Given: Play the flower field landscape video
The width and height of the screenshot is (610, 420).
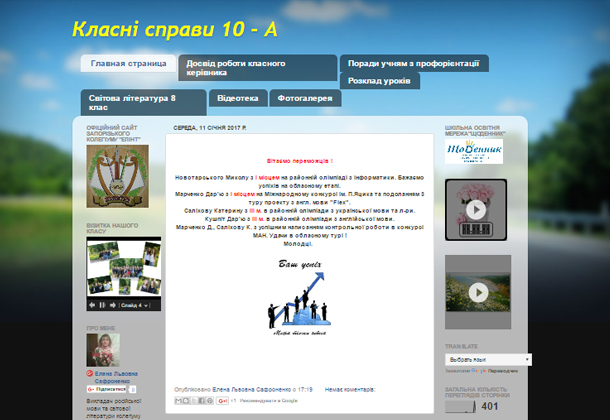Looking at the screenshot, I should [x=476, y=291].
